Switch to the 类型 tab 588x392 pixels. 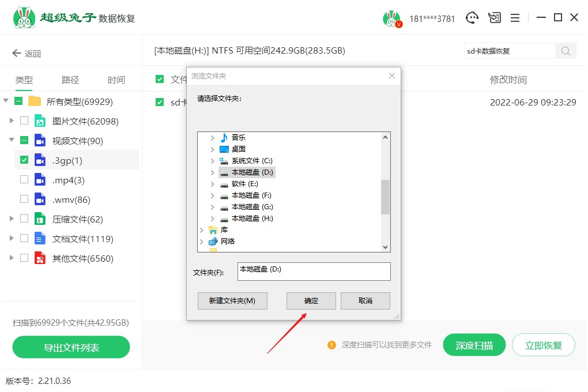(x=24, y=80)
